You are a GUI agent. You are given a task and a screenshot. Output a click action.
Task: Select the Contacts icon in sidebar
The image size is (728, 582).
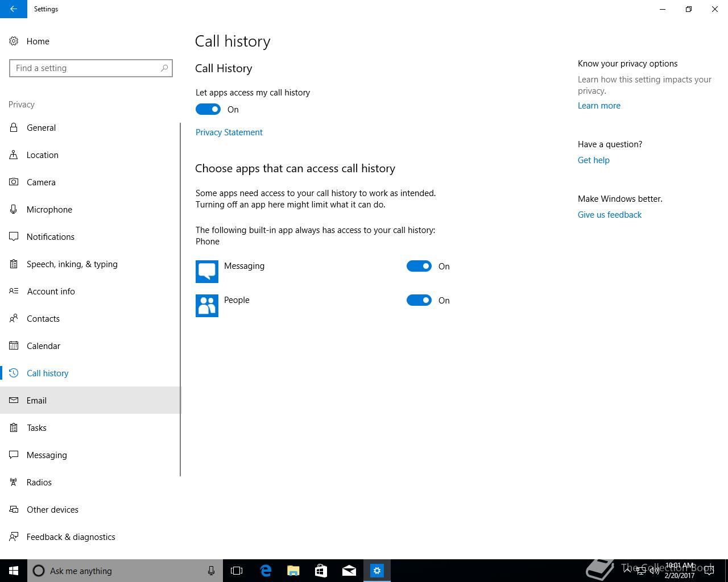pyautogui.click(x=14, y=318)
